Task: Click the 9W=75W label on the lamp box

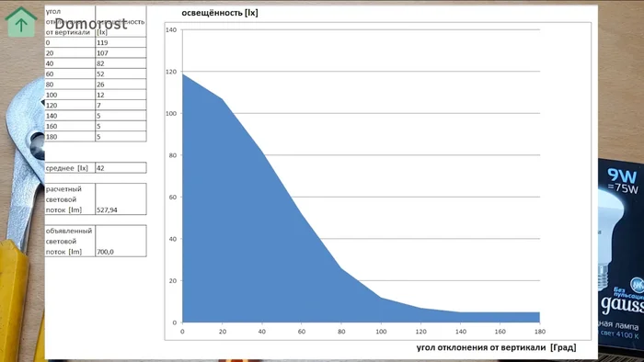Action: point(623,181)
